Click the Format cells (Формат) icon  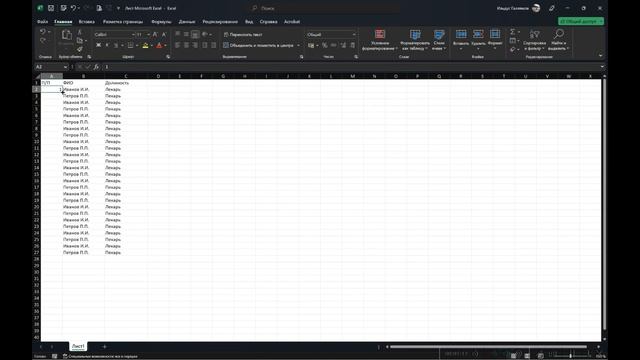[495, 34]
